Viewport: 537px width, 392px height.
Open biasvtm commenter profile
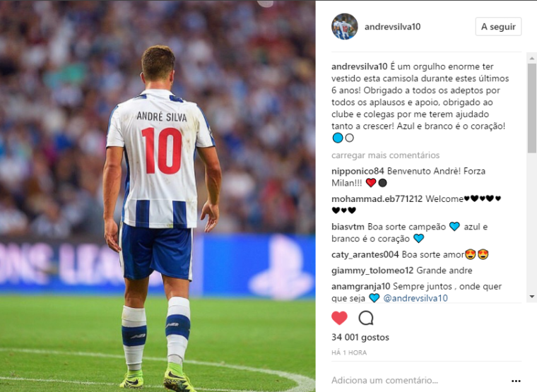pyautogui.click(x=348, y=227)
